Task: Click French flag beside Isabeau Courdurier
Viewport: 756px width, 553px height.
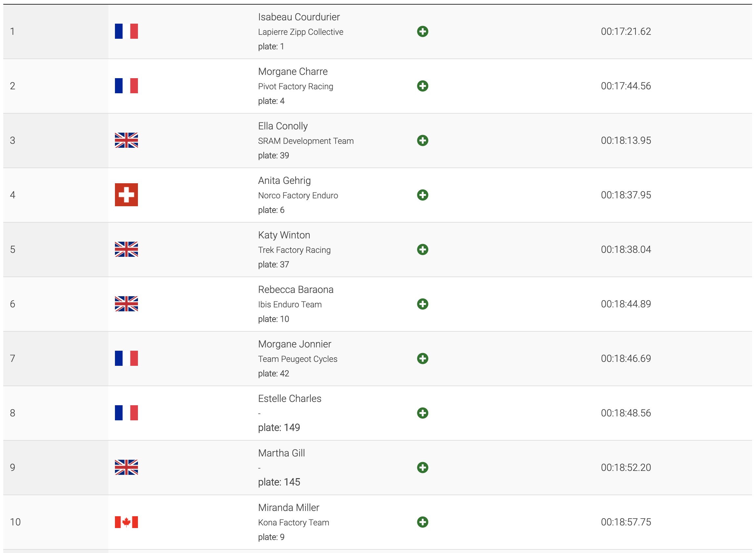Action: (126, 32)
